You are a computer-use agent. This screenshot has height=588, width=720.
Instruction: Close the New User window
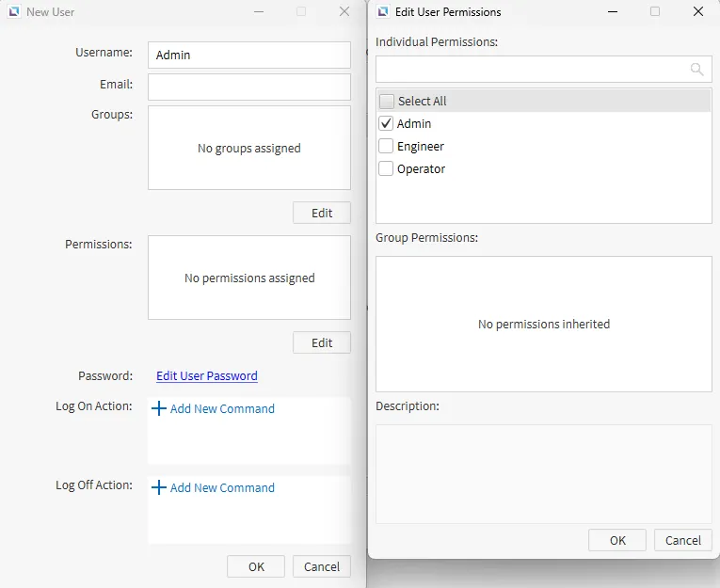(344, 12)
